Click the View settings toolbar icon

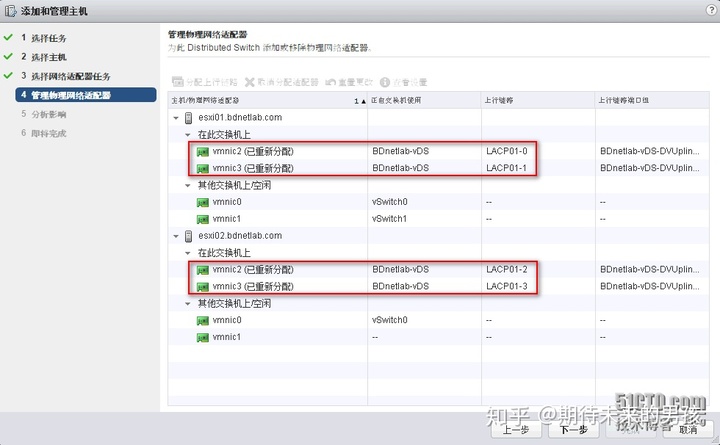click(x=385, y=82)
